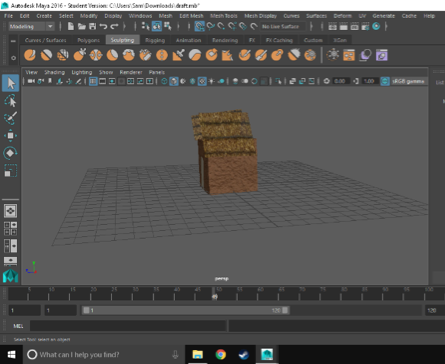
Task: Activate the Imprint sculpting brush
Action: [x=178, y=55]
